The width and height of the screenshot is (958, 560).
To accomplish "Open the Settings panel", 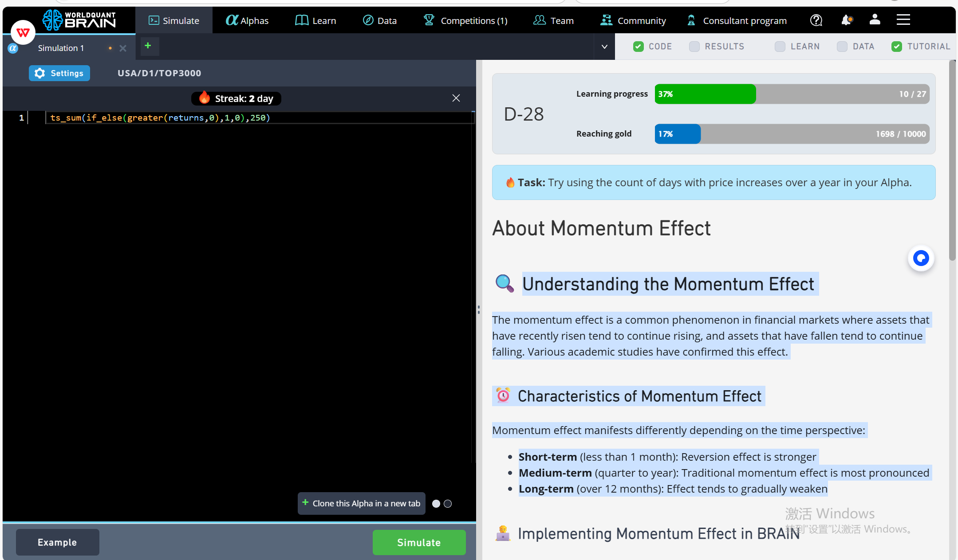I will [59, 73].
